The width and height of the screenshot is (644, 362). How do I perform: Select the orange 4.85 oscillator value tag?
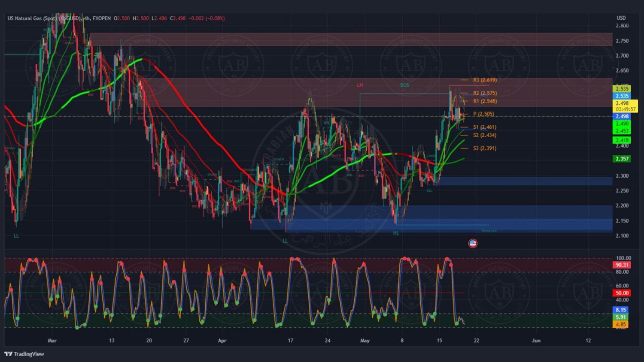(x=621, y=324)
